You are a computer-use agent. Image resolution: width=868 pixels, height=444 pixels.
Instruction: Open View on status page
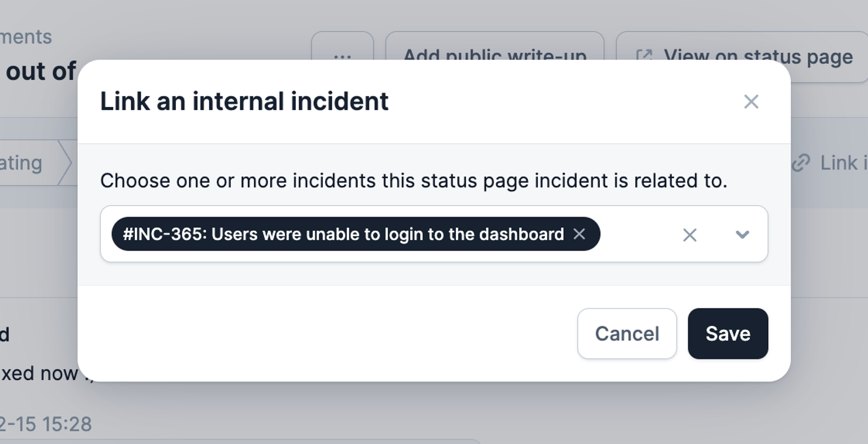tap(742, 56)
